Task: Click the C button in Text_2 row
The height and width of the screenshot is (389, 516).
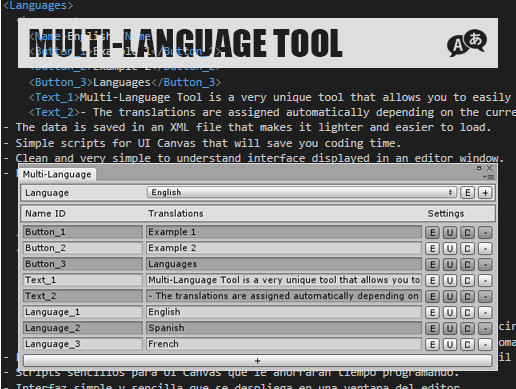Action: [x=467, y=296]
